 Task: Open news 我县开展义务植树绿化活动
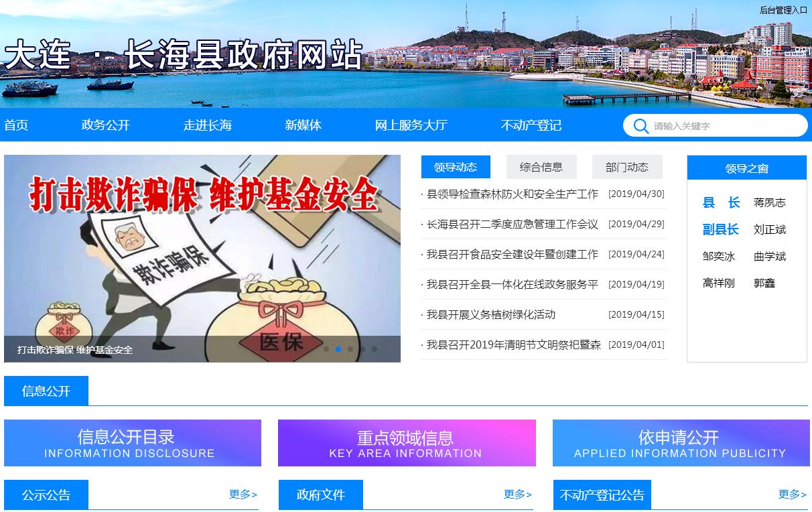click(x=491, y=315)
